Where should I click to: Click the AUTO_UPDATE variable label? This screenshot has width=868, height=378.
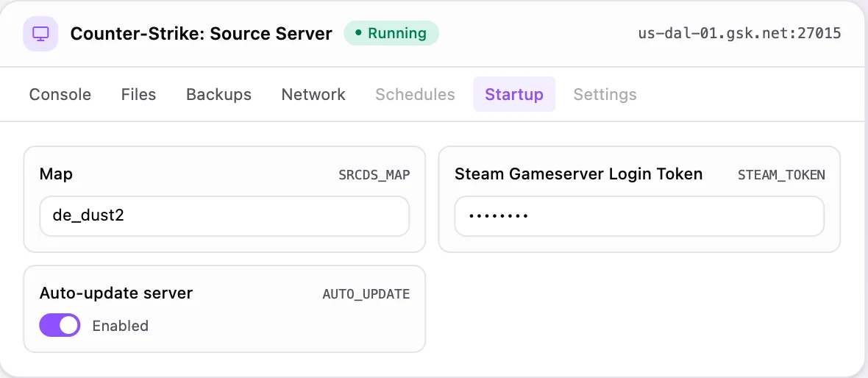point(366,294)
